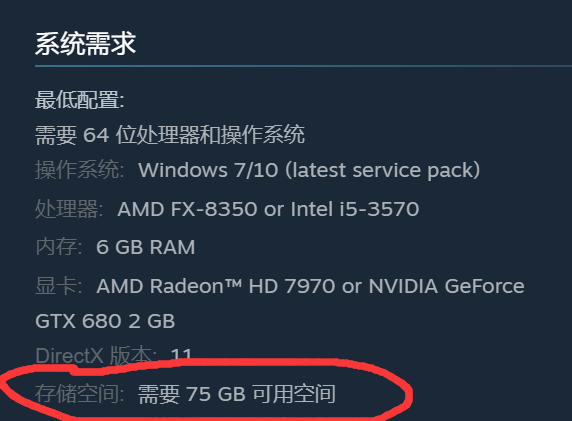Click the GTX 680 2 GB line

[x=105, y=321]
